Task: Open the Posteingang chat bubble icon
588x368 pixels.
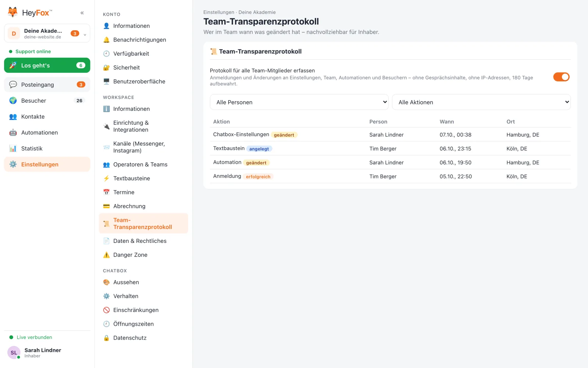Action: point(13,85)
